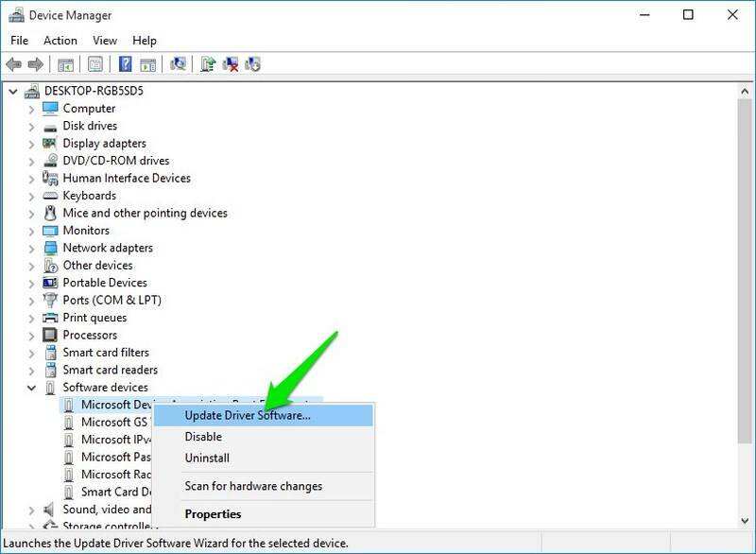Image resolution: width=756 pixels, height=554 pixels.
Task: Expand the Network adapters category
Action: (x=31, y=248)
